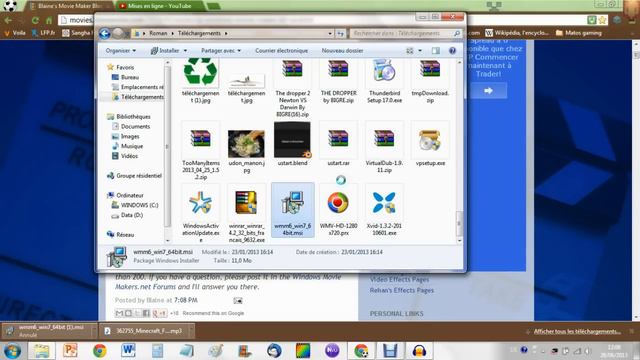Open the Partager avec menu
This screenshot has width=640, height=360.
click(221, 51)
